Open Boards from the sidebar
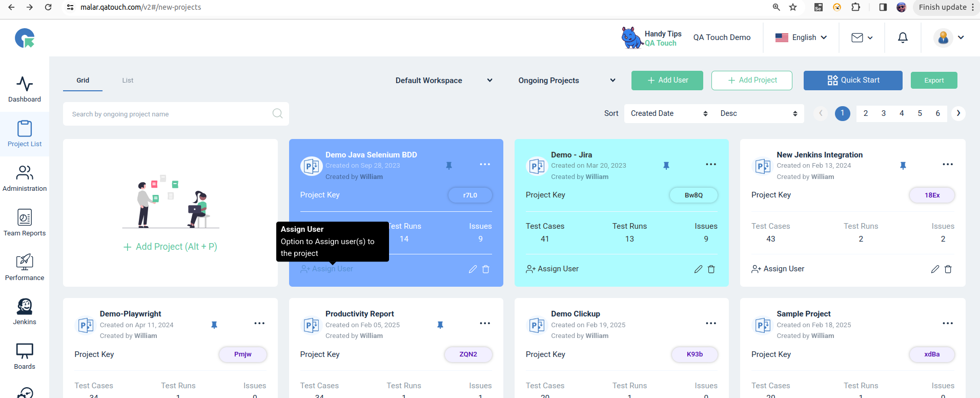980x398 pixels. pyautogui.click(x=25, y=356)
